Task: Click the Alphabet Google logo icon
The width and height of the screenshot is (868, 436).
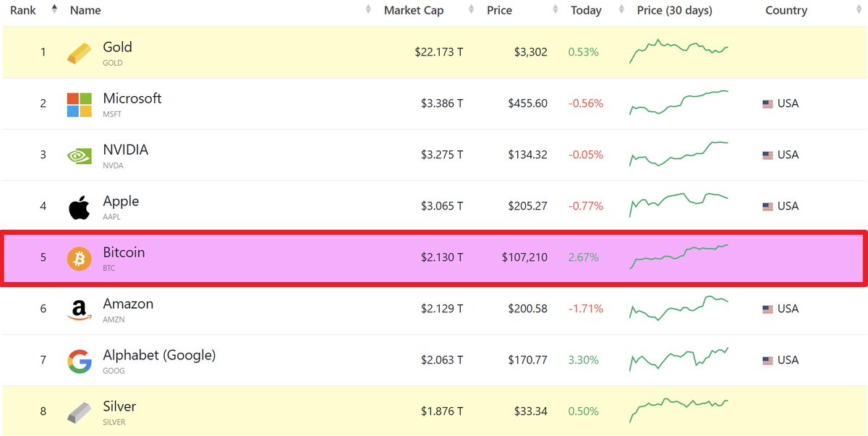Action: pyautogui.click(x=80, y=361)
